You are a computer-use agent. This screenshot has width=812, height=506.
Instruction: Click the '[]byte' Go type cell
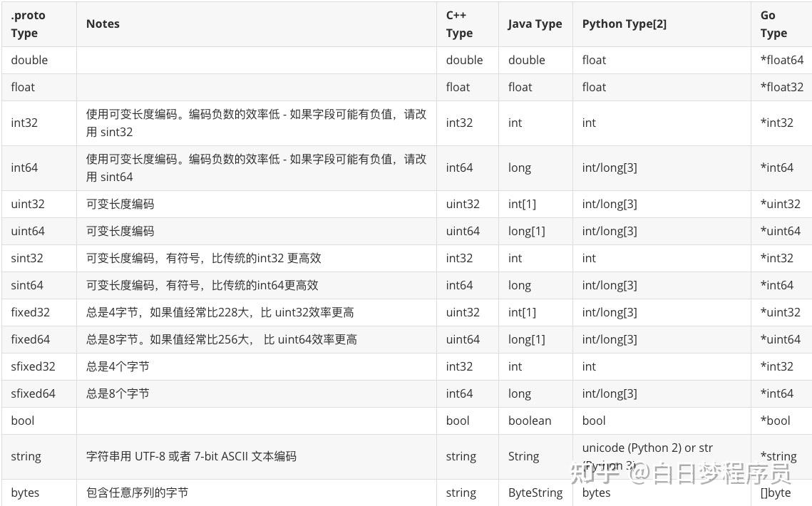[x=776, y=492]
